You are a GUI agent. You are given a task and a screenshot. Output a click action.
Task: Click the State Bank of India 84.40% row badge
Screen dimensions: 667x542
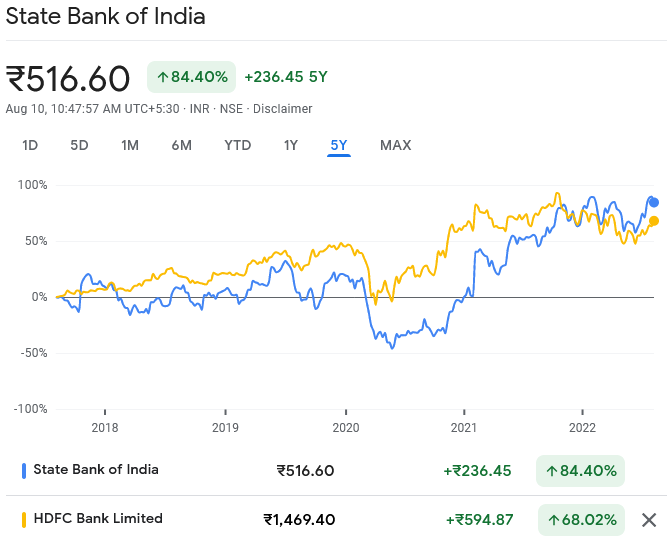click(581, 470)
